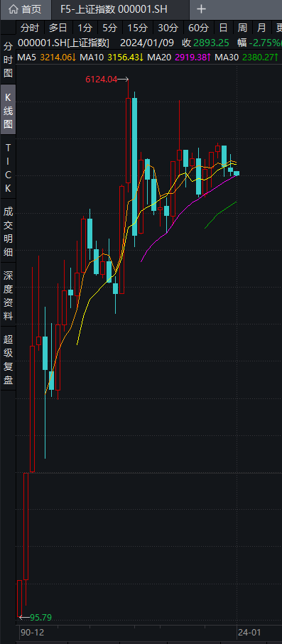This screenshot has width=282, height=644.
Task: Select the monthly 月 period
Action: pos(261,28)
